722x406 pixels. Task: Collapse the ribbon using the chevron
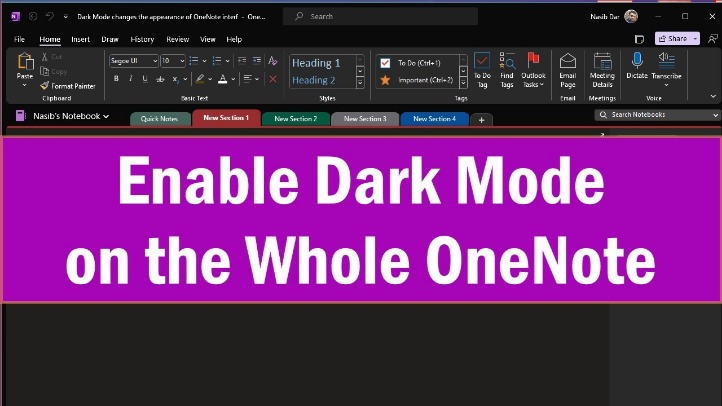click(713, 96)
